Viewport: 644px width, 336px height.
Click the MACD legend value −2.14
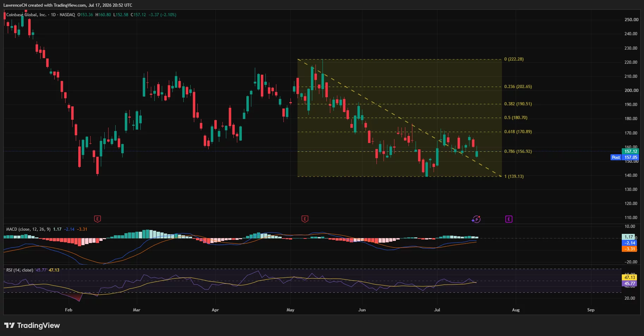[69, 229]
